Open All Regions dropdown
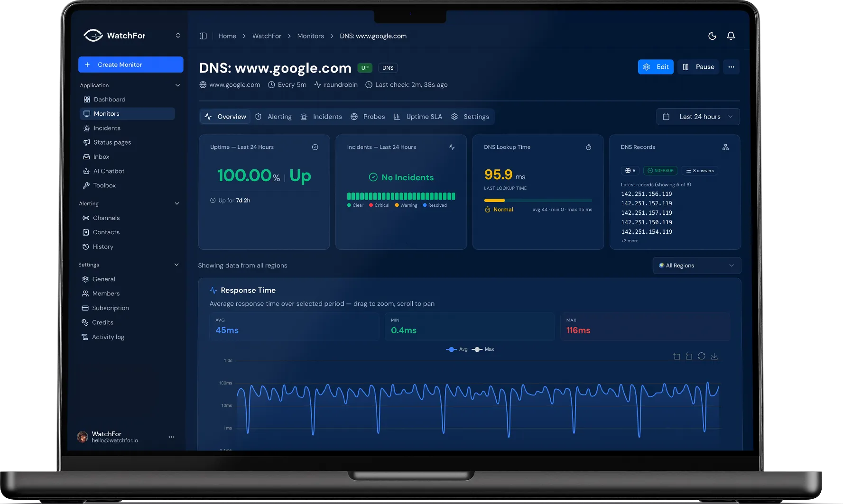Viewport: 843px width, 504px height. click(696, 266)
